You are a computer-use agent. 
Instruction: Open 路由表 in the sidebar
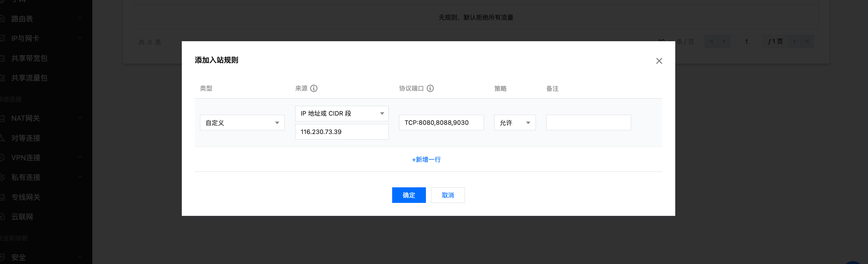[x=22, y=19]
